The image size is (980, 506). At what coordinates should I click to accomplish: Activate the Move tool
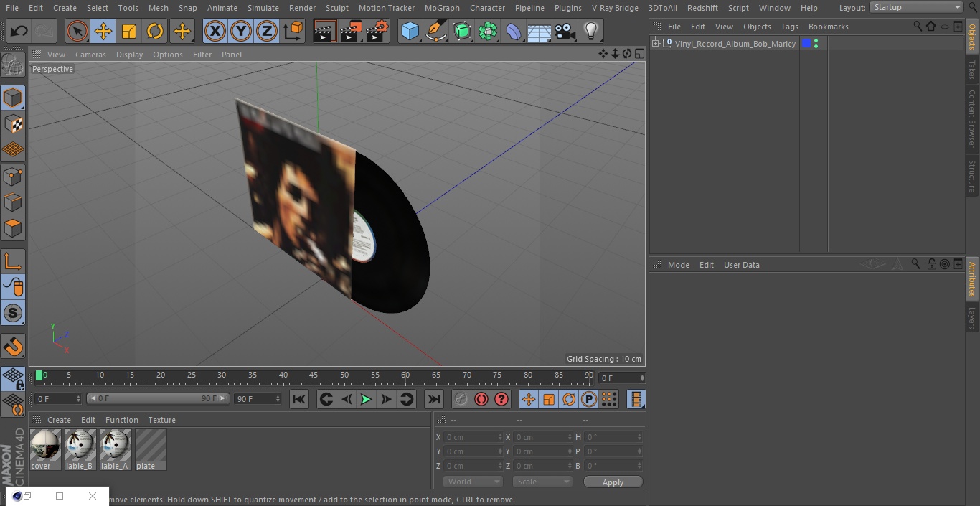pyautogui.click(x=103, y=31)
